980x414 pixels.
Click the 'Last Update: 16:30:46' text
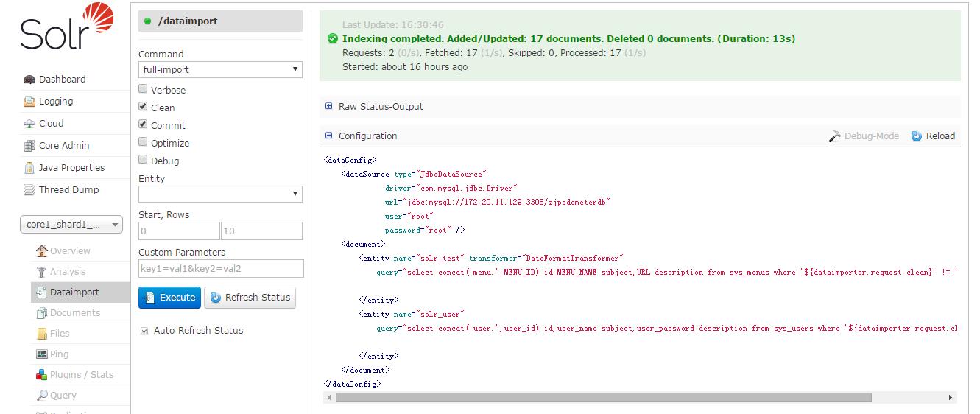click(393, 25)
